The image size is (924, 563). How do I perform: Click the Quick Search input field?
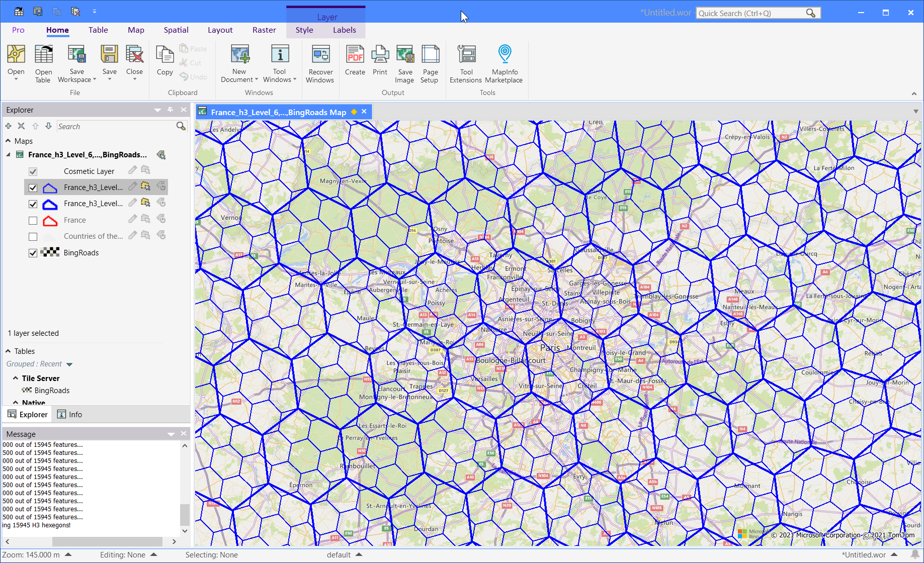pyautogui.click(x=751, y=13)
